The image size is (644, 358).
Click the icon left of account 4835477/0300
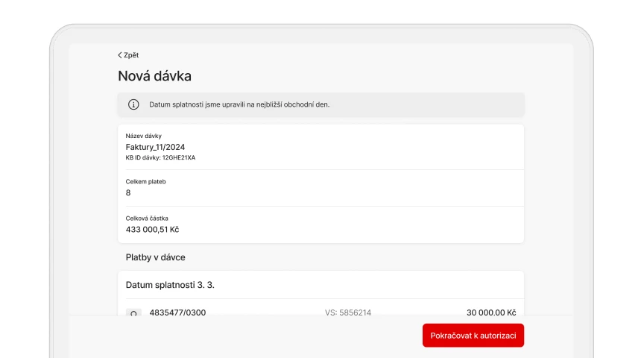[x=133, y=313]
